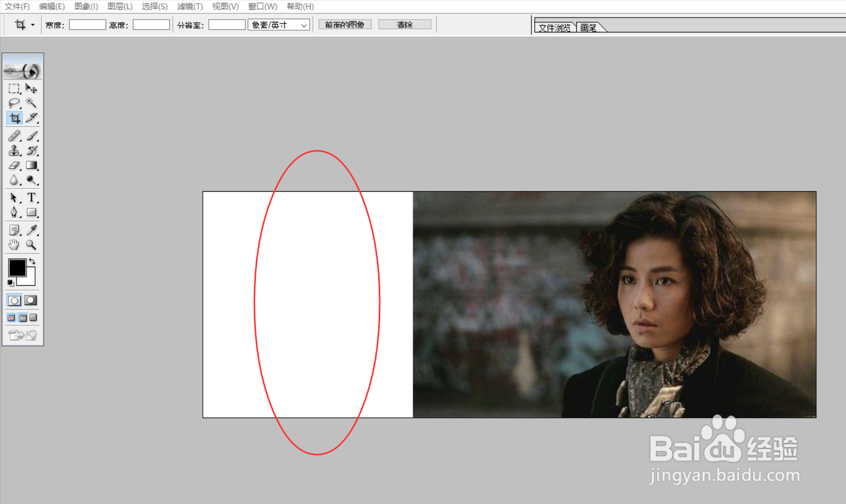
Task: Switch to Standard mode editing
Action: click(x=14, y=301)
